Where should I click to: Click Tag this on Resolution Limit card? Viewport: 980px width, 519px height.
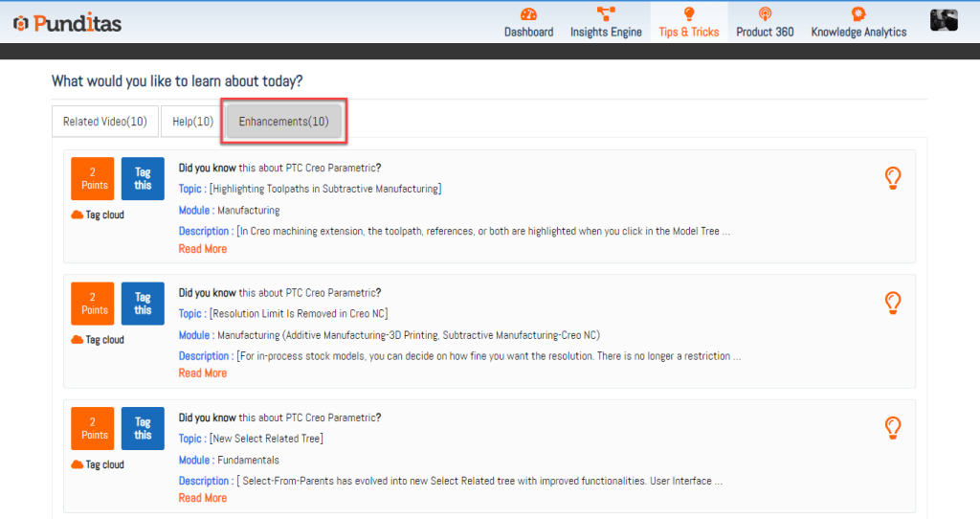(143, 304)
